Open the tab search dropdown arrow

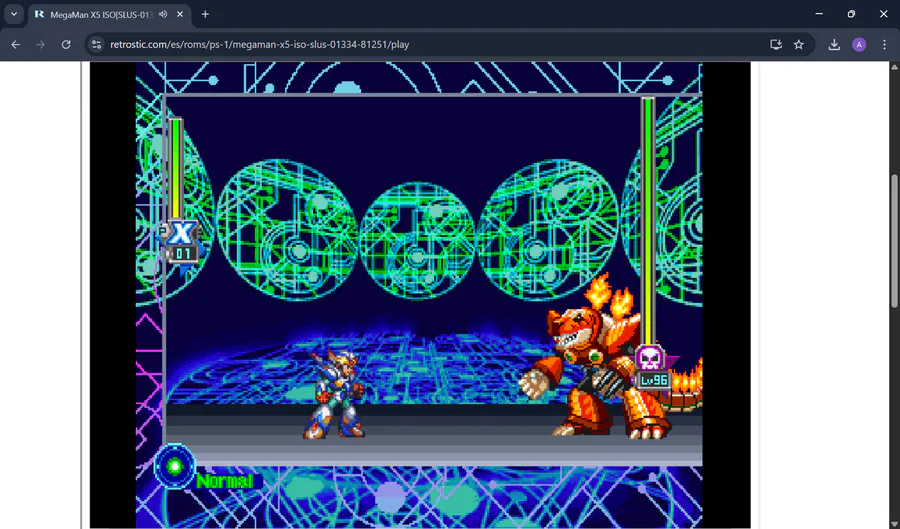[x=14, y=14]
